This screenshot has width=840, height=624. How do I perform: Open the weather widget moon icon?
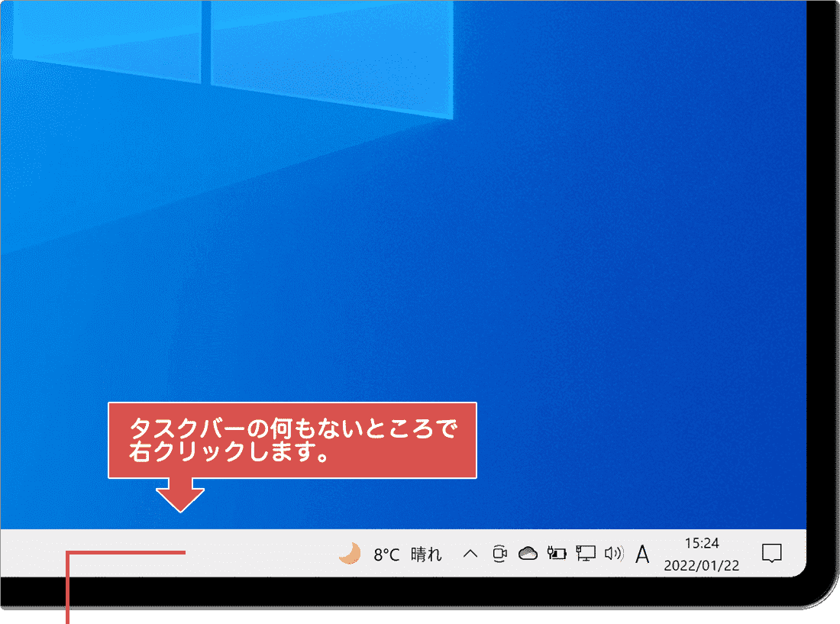350,553
